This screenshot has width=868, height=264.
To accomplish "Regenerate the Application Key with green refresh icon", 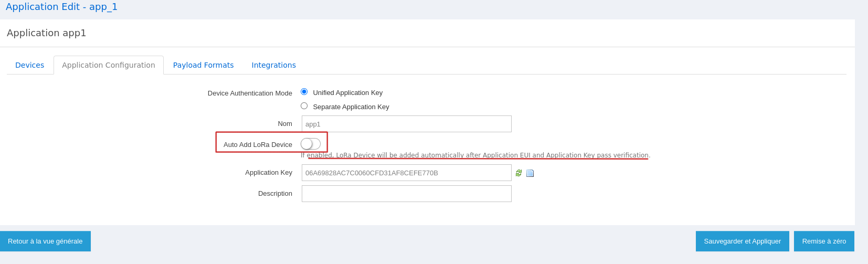I will [x=518, y=173].
